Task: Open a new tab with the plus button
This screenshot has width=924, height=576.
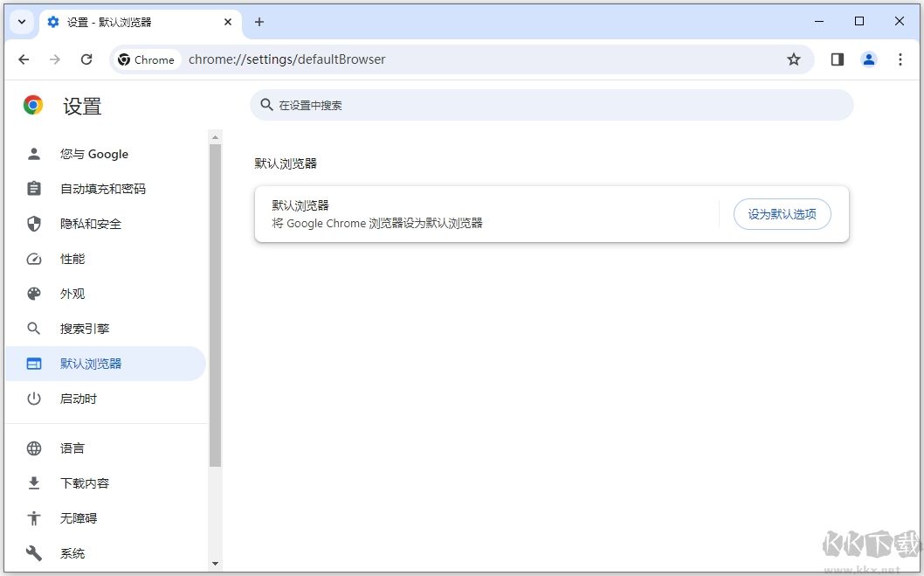Action: [x=259, y=22]
